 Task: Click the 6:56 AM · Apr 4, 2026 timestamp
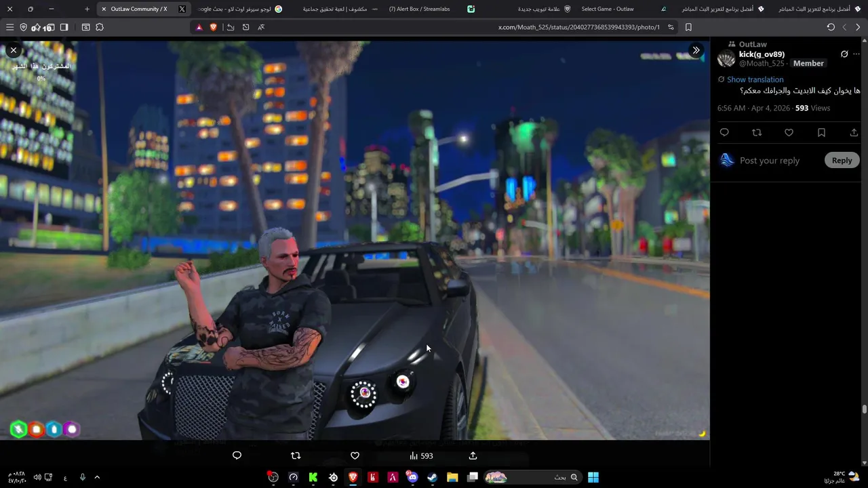point(754,108)
